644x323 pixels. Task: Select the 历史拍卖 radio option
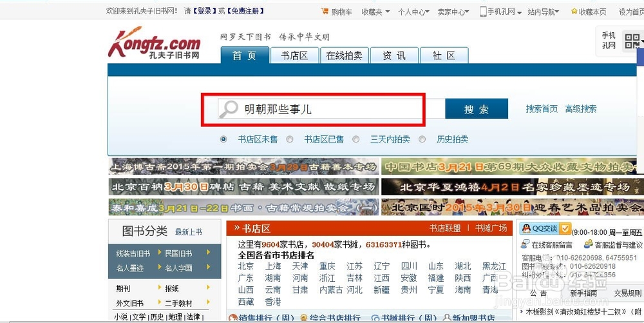click(x=422, y=139)
